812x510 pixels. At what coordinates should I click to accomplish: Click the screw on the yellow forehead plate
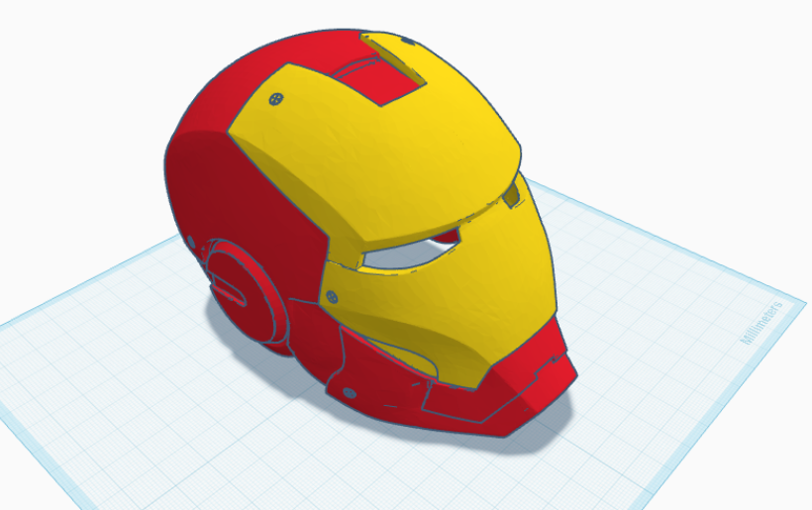click(276, 99)
